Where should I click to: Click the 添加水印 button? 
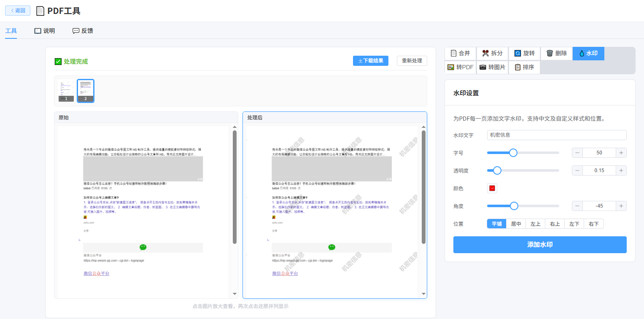(x=540, y=245)
